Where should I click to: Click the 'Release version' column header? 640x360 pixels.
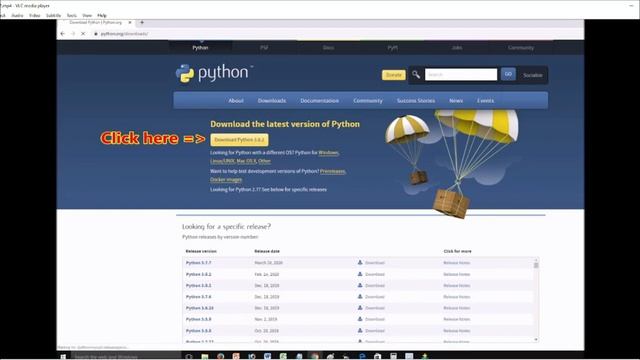(201, 251)
